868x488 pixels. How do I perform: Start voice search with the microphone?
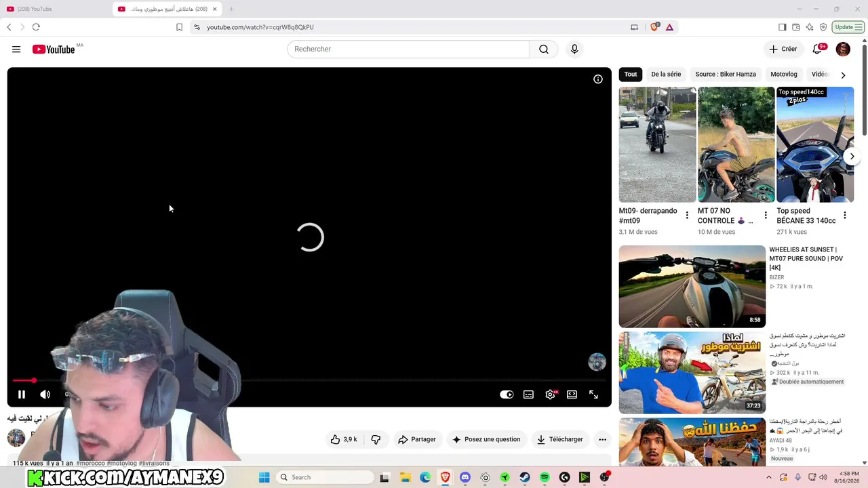tap(574, 49)
